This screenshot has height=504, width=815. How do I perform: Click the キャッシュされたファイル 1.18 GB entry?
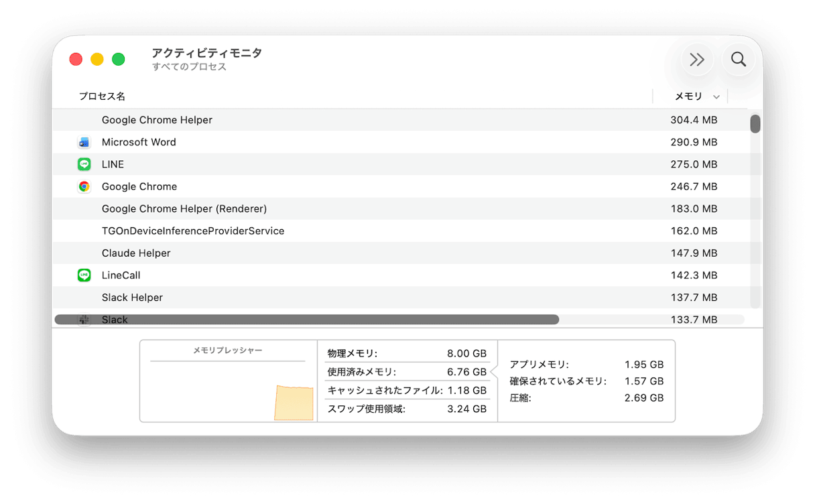(x=407, y=390)
